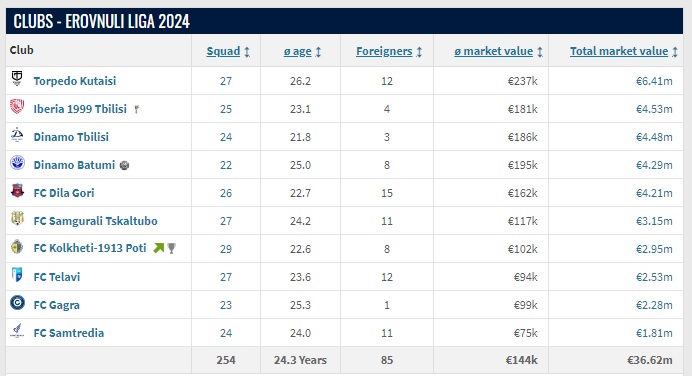Click the green promoted arrow beside Kolkheti-1913 Poti

158,248
